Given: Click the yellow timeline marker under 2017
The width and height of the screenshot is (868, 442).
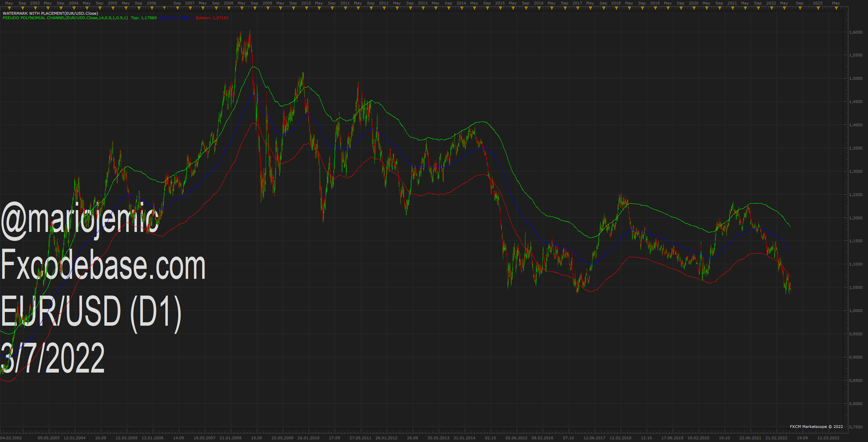Looking at the screenshot, I should coord(578,8).
